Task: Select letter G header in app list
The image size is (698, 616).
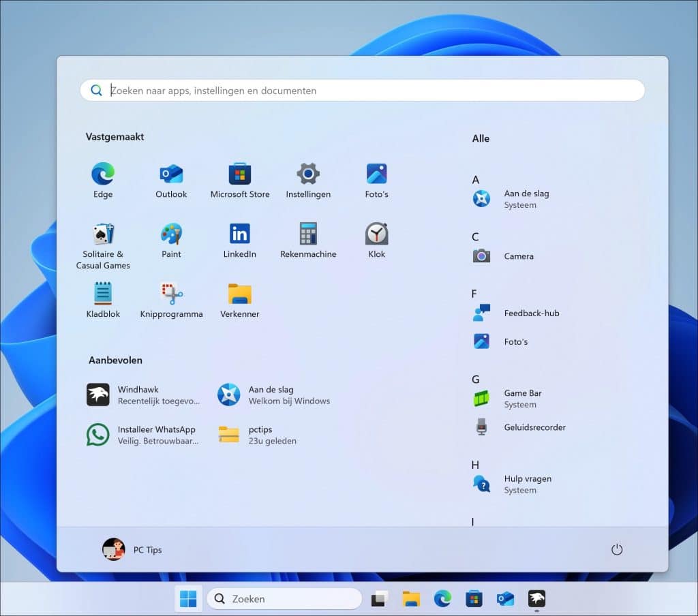Action: click(x=476, y=380)
